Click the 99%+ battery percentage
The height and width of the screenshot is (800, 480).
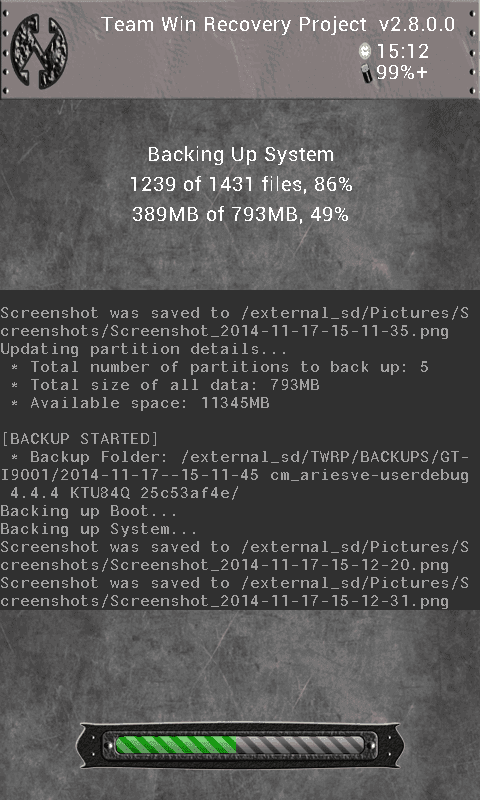click(x=402, y=72)
